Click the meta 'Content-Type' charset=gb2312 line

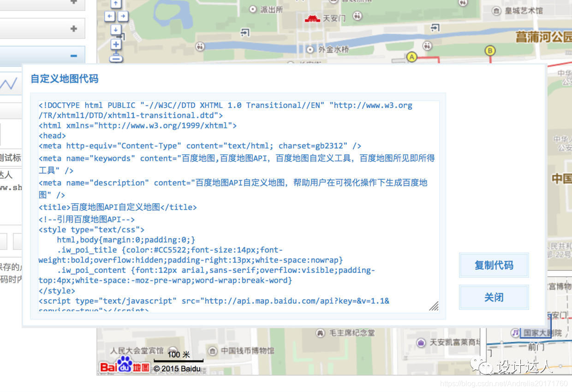[200, 146]
